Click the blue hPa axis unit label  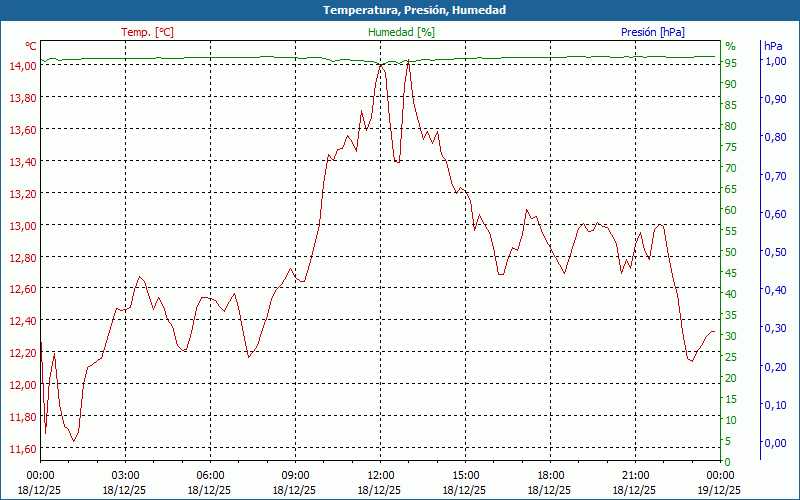coord(773,46)
